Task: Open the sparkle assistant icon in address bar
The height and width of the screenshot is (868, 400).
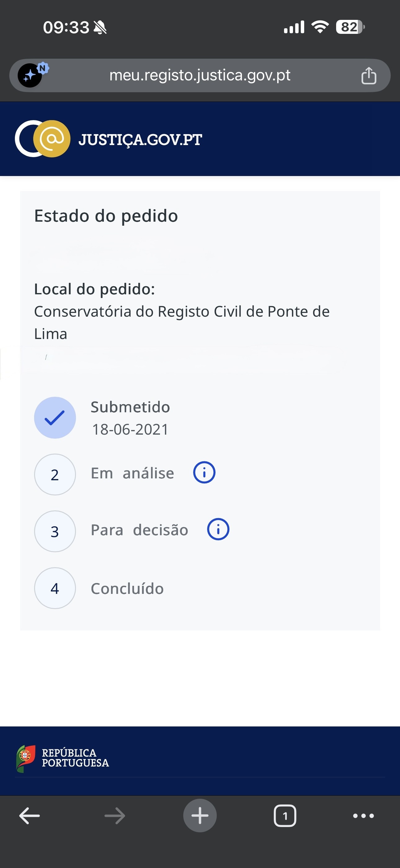Action: coord(30,75)
